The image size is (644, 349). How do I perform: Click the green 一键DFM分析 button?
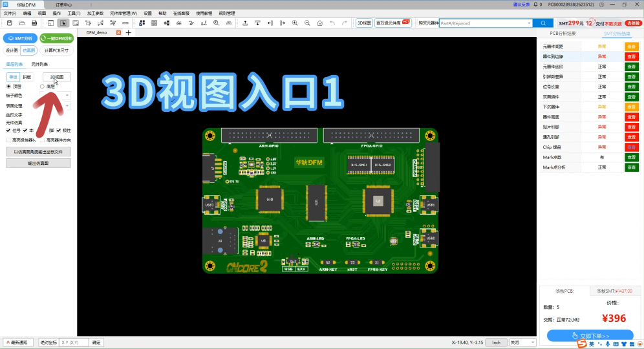[57, 38]
